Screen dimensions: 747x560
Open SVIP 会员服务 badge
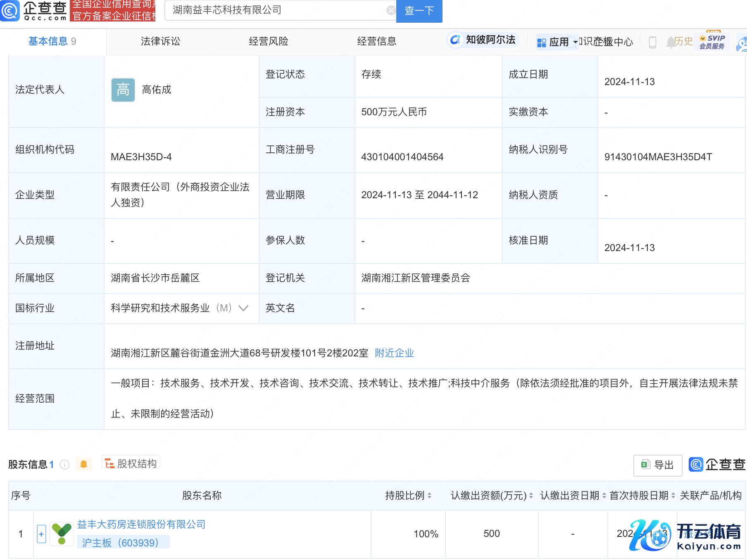click(712, 42)
